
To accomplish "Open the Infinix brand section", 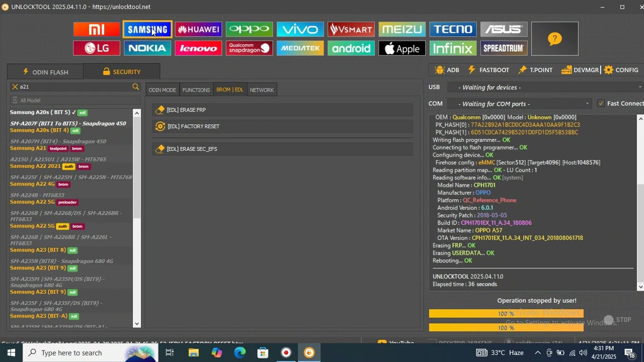I will (x=452, y=48).
